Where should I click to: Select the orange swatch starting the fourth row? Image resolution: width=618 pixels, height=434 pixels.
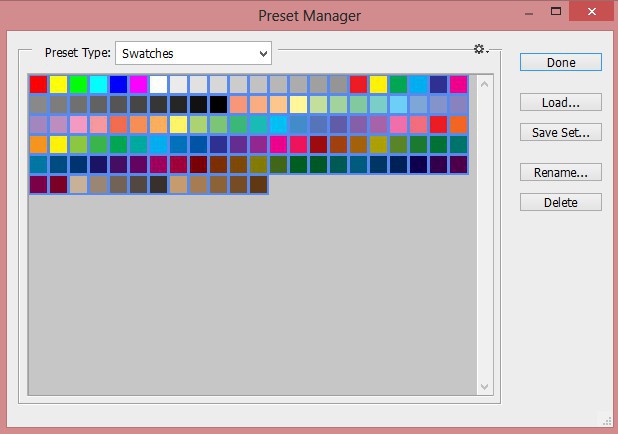coord(38,145)
